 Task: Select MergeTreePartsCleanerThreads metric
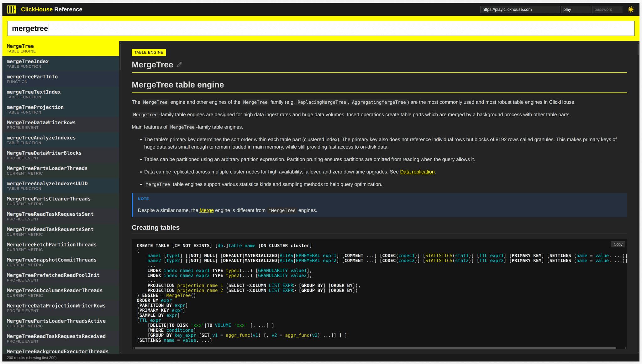(61, 201)
